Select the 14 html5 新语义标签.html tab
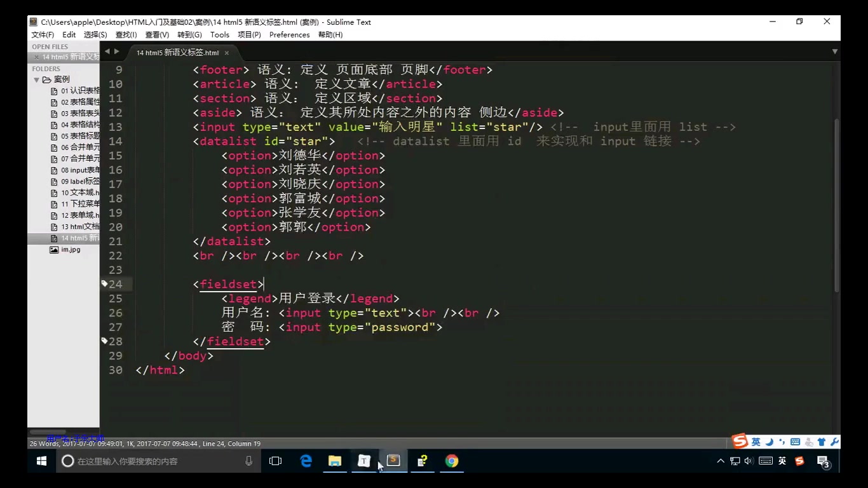The height and width of the screenshot is (488, 868). tap(177, 52)
